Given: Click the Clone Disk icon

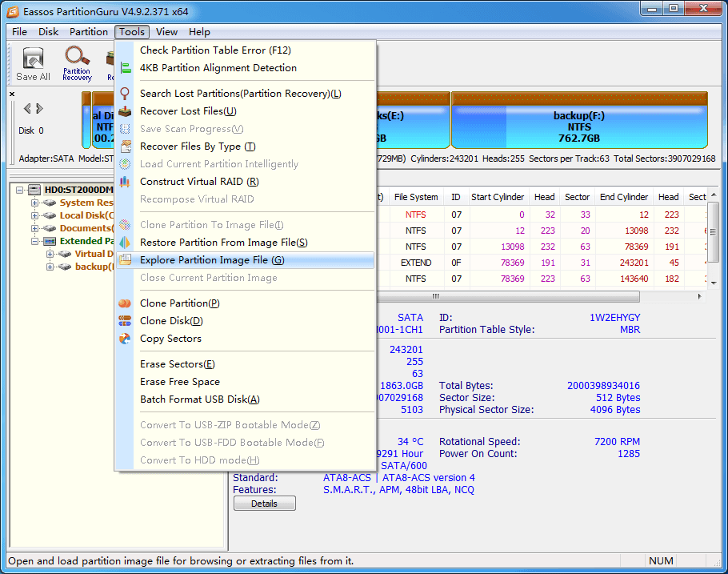Looking at the screenshot, I should pyautogui.click(x=125, y=321).
